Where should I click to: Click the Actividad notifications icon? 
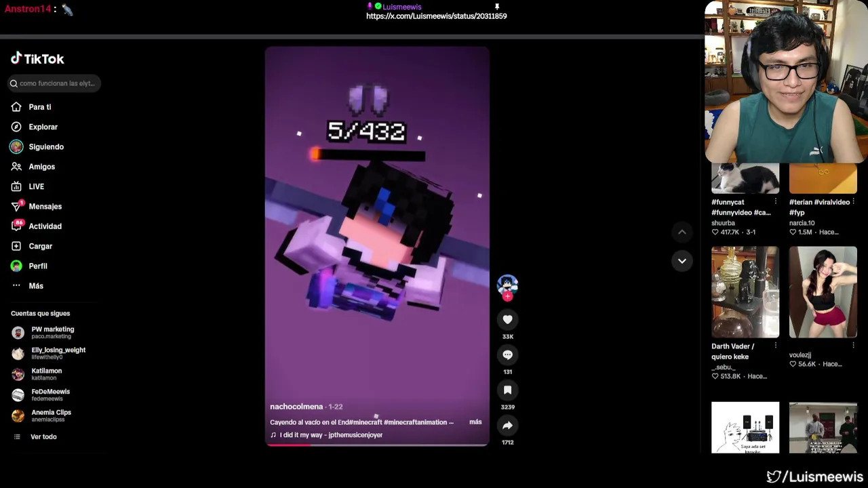[16, 226]
